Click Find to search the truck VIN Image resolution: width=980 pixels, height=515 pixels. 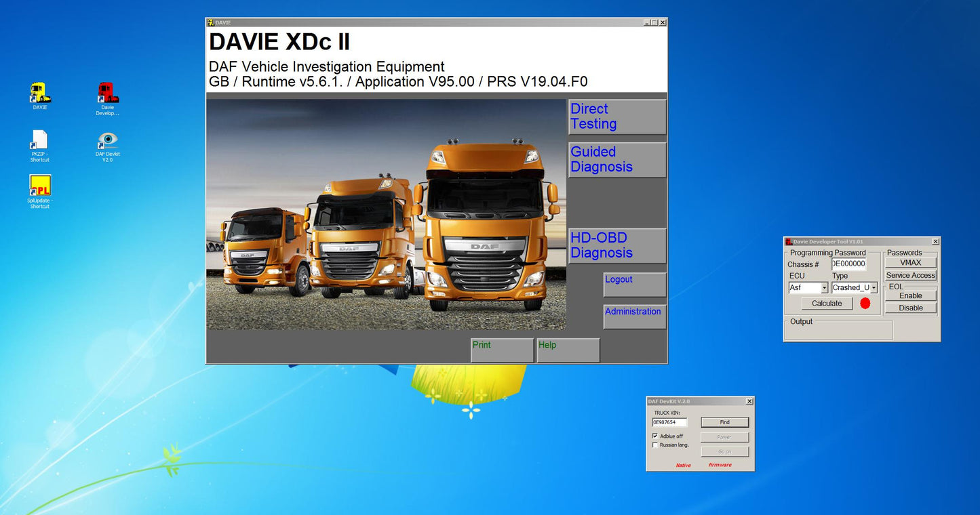[724, 421]
